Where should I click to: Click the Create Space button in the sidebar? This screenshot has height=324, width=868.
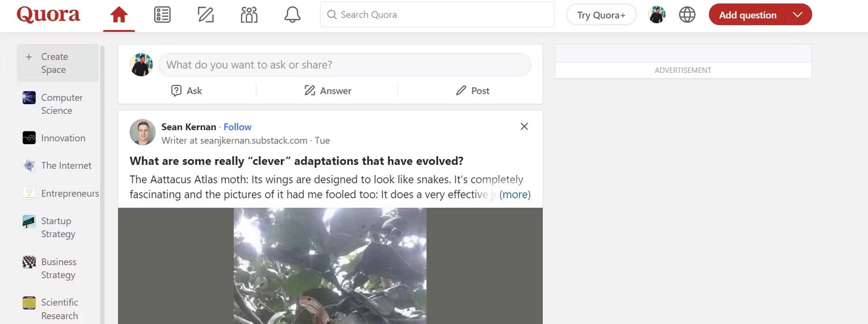tap(54, 63)
